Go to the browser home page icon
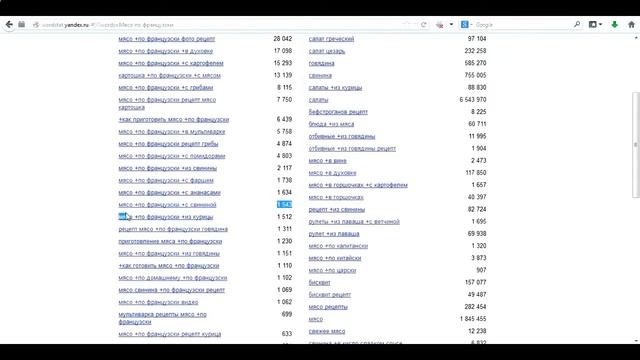Screen dimensions: 640x360 point(631,24)
